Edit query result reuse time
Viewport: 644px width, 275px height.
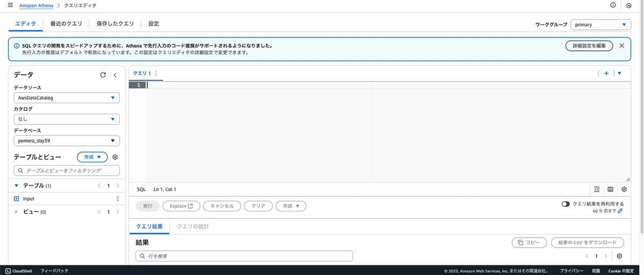(x=620, y=211)
